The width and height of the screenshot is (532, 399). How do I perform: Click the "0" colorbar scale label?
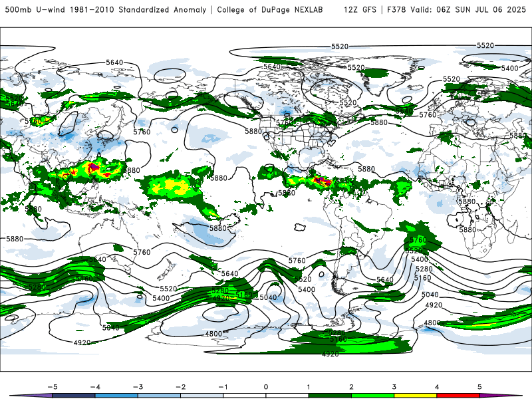click(x=266, y=387)
